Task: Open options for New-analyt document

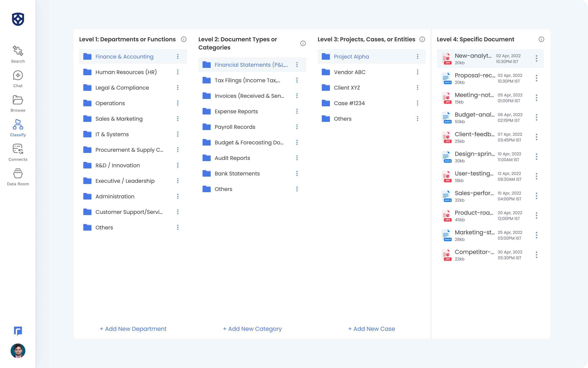Action: click(537, 58)
